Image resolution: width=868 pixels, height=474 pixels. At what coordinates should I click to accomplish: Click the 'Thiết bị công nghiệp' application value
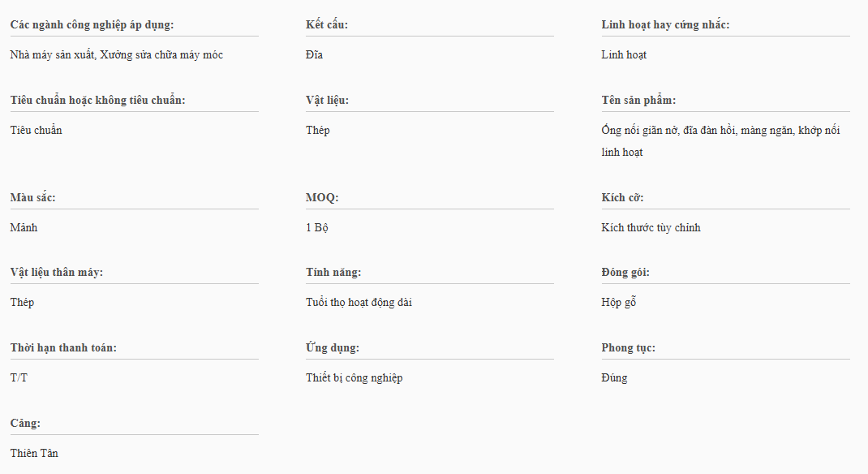pos(354,378)
